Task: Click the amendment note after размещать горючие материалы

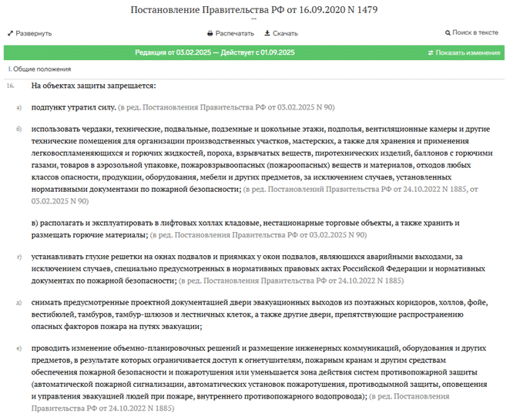Action: click(x=258, y=235)
